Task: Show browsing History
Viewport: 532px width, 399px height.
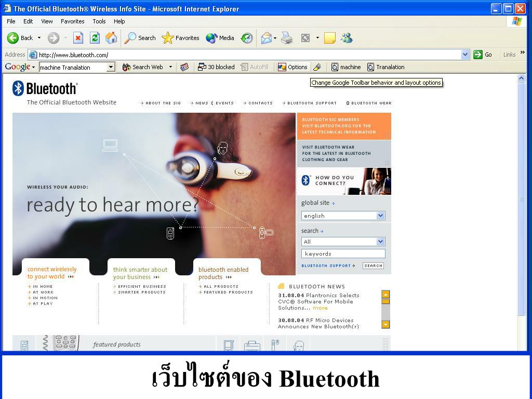Action: (247, 38)
